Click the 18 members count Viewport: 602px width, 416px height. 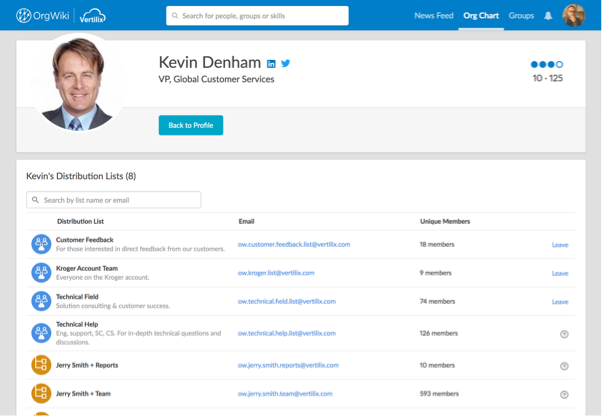pos(437,244)
